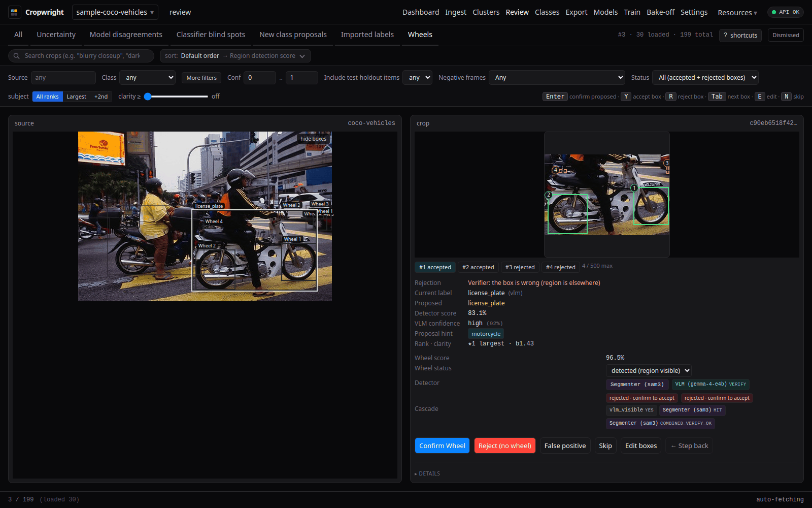Open Resources dropdown menu
The width and height of the screenshot is (812, 508).
[737, 13]
